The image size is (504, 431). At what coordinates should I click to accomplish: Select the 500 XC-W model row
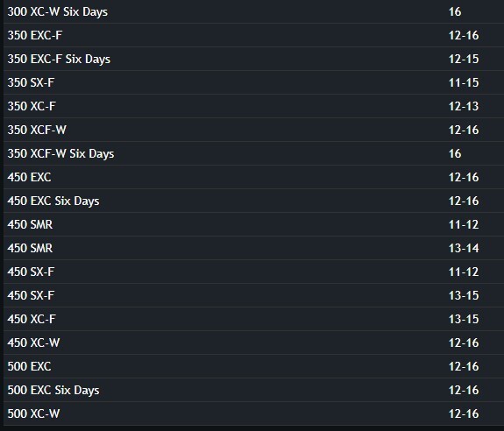253,413
